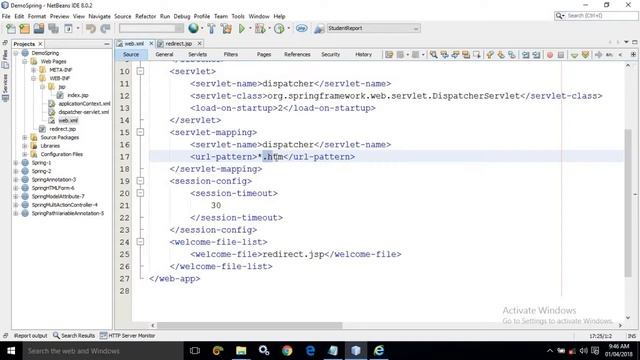640x360 pixels.
Task: Click the Clean and Build icon
Action: [x=226, y=29]
